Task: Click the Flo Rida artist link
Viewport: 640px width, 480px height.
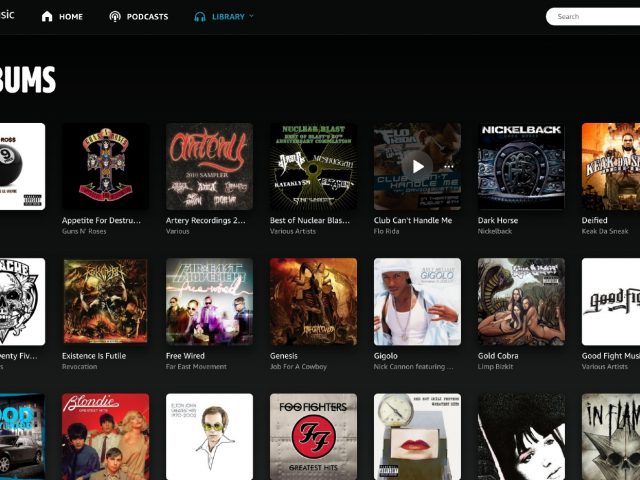Action: pyautogui.click(x=386, y=231)
